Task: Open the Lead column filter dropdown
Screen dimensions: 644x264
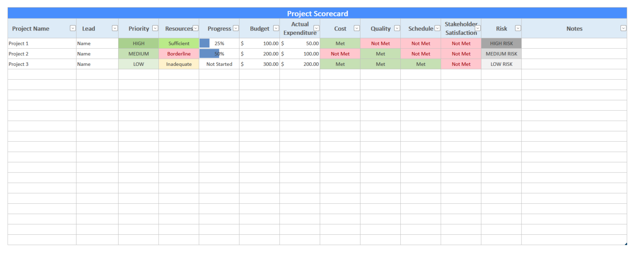Action: (114, 28)
